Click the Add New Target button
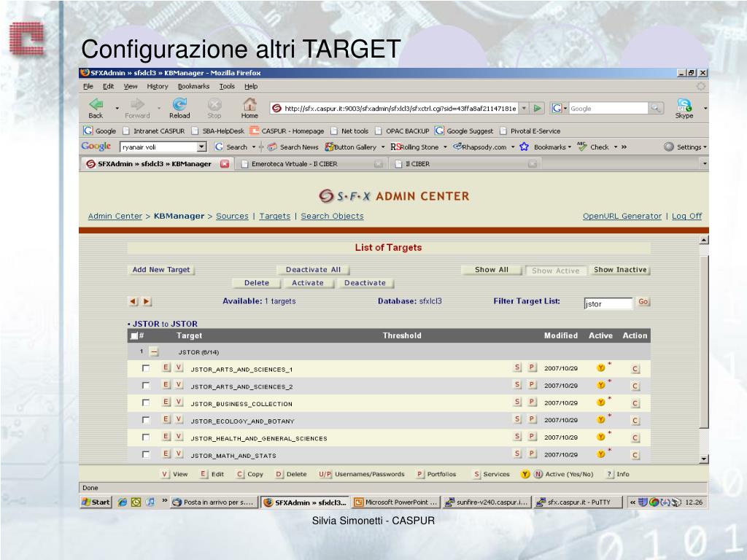This screenshot has width=747, height=560. 161,270
